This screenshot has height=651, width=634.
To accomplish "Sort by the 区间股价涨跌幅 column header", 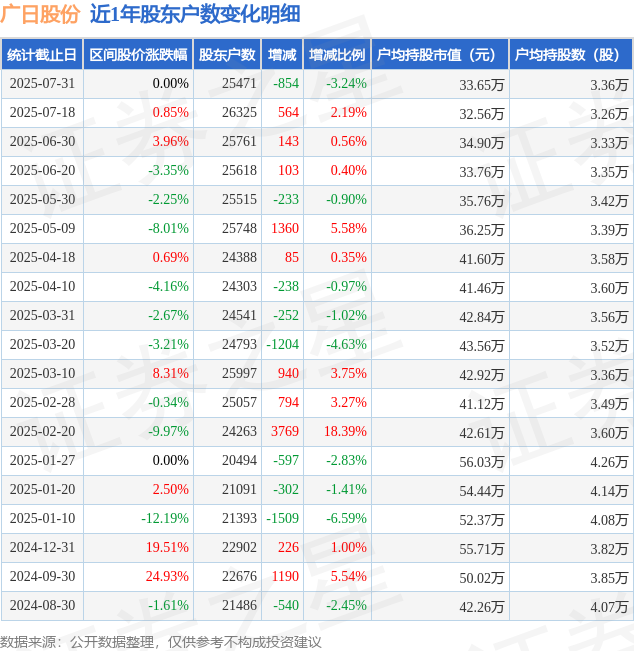I will [x=137, y=55].
